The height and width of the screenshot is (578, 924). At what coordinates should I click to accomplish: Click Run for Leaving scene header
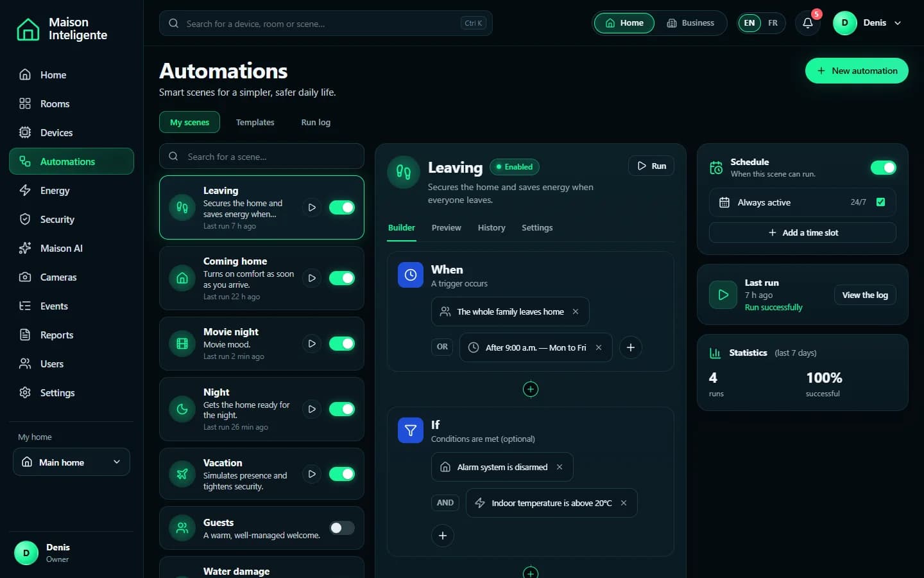pos(651,166)
